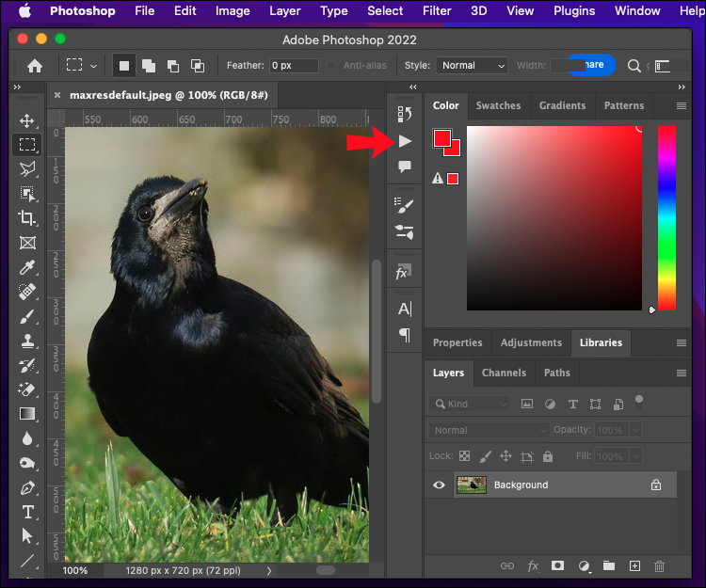Toggle lock transparent pixels in Layers
Viewport: 706px width, 588px height.
(x=463, y=456)
